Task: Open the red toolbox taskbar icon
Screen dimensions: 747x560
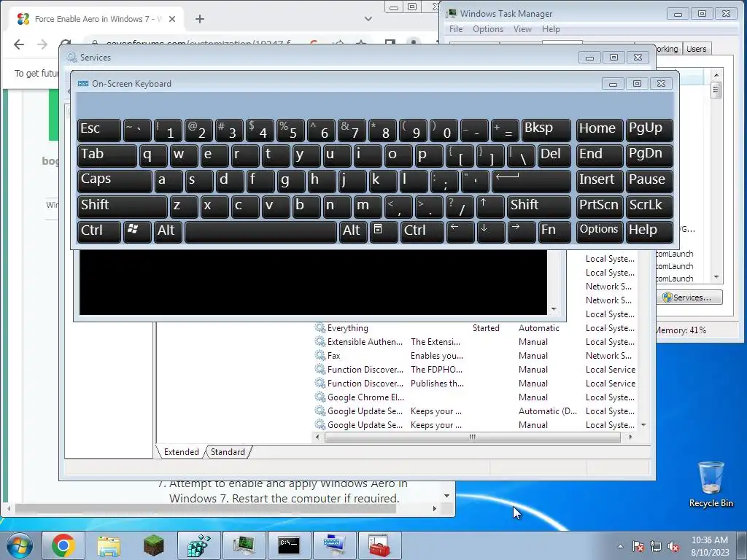Action: [x=379, y=545]
